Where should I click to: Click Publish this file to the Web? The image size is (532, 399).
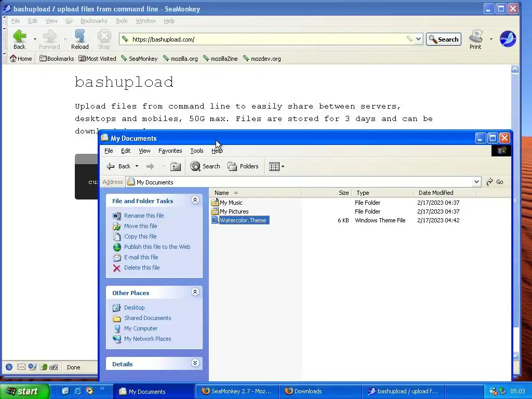coord(157,247)
